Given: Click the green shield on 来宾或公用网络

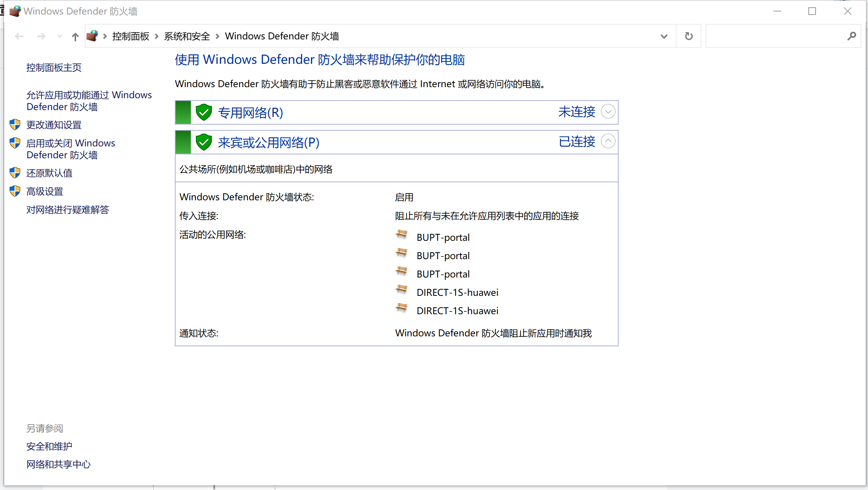Looking at the screenshot, I should (x=204, y=142).
